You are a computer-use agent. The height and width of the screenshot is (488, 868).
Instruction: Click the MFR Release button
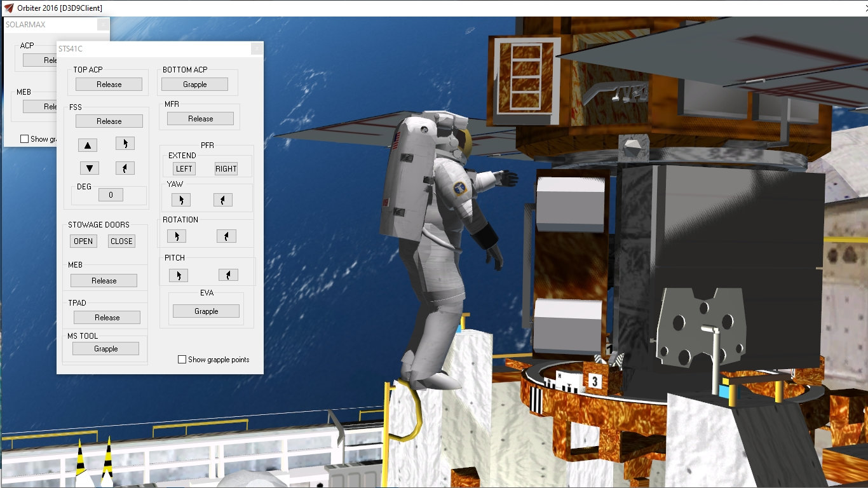click(200, 119)
